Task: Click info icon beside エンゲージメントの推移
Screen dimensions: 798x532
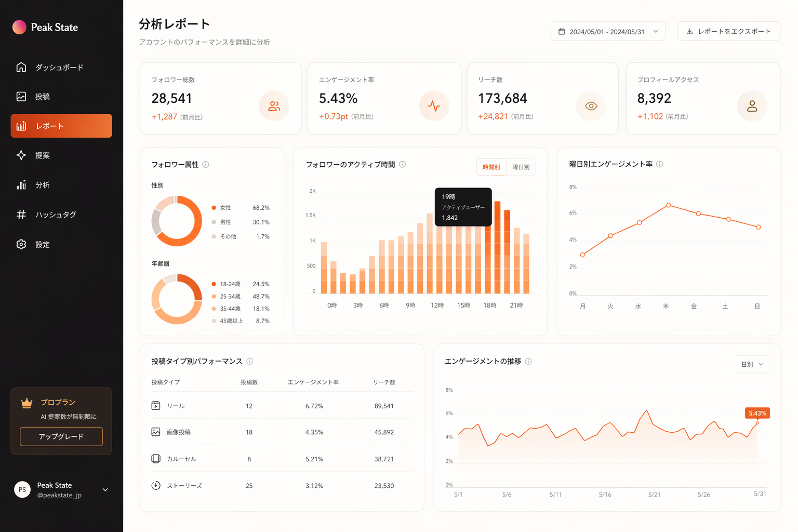Action: [x=528, y=361]
